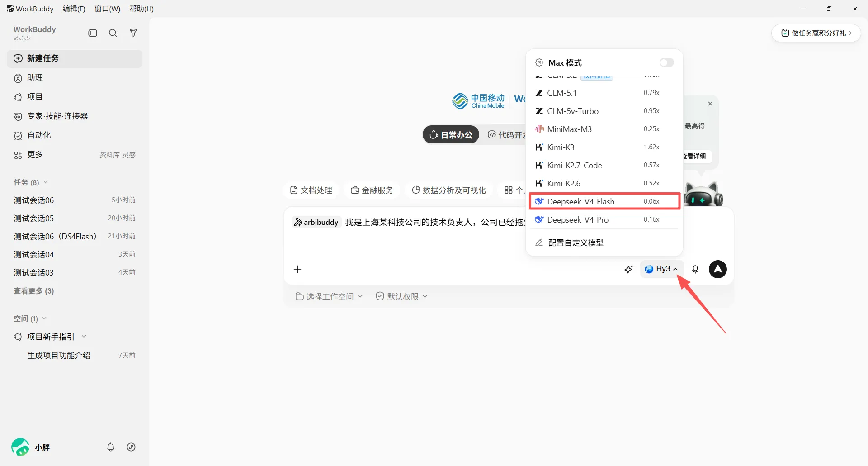Select Kimi-K2.7-Code model

(x=604, y=165)
